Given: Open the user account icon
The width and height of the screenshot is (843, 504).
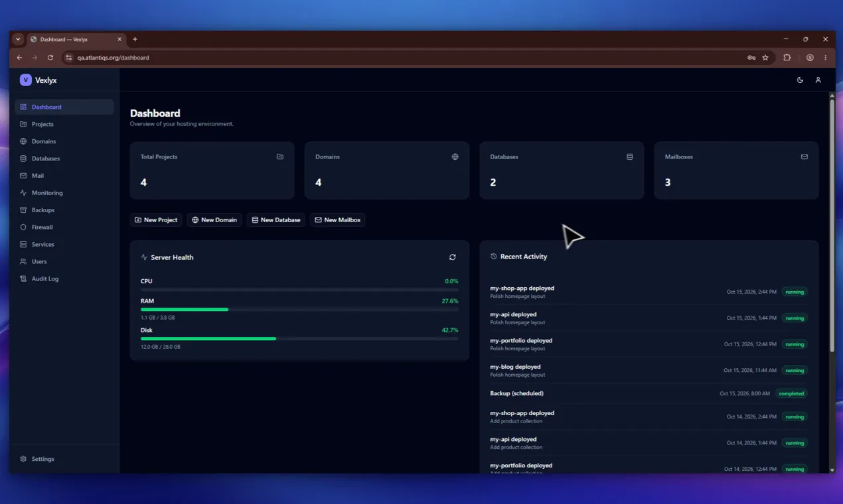Looking at the screenshot, I should click(818, 80).
